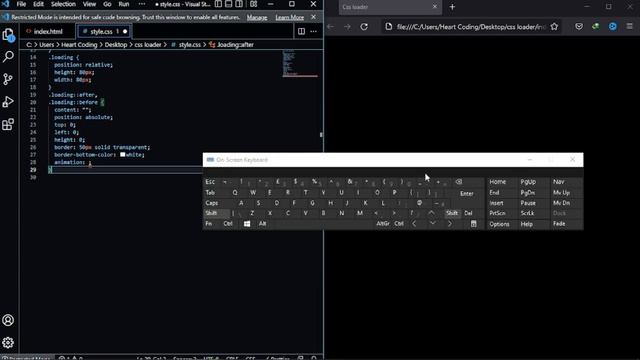Viewport: 640px width, 360px height.
Task: Open the Run menu in VS Code
Action: pos(124,4)
